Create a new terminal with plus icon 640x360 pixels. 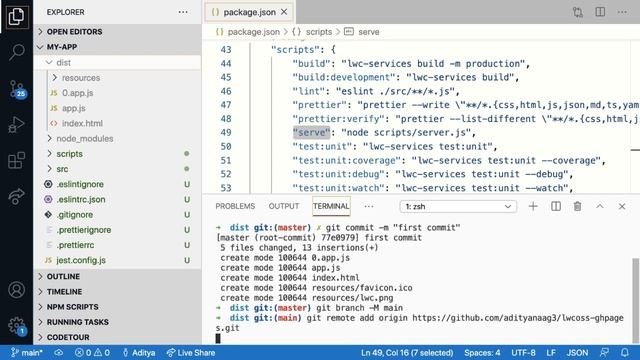(533, 206)
